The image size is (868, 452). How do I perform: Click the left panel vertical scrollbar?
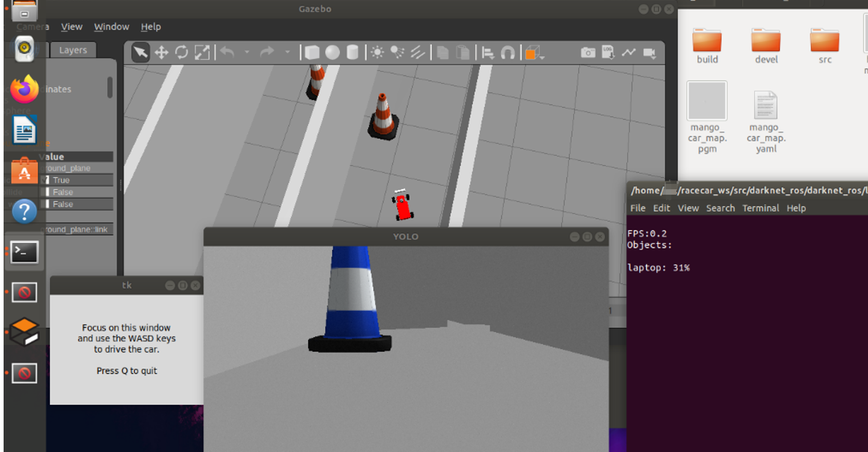coord(110,87)
